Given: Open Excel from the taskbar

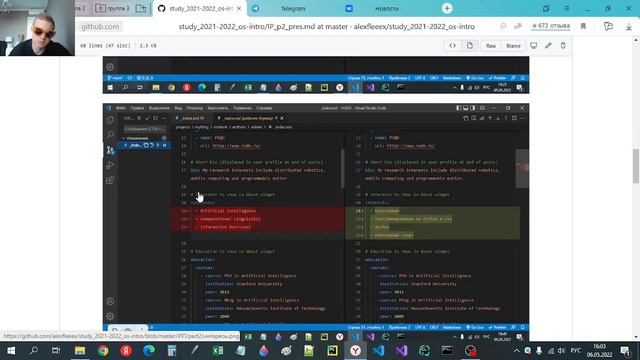Looking at the screenshot, I should pos(218,351).
